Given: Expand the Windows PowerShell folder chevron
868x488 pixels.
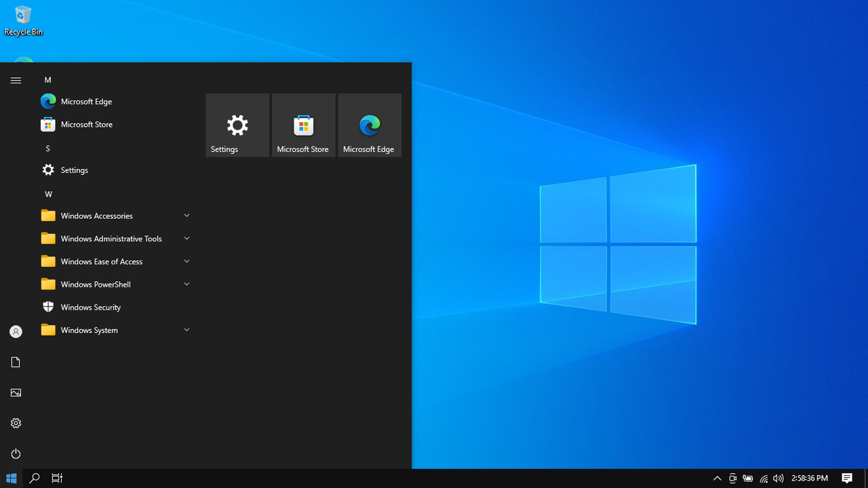Looking at the screenshot, I should [186, 284].
